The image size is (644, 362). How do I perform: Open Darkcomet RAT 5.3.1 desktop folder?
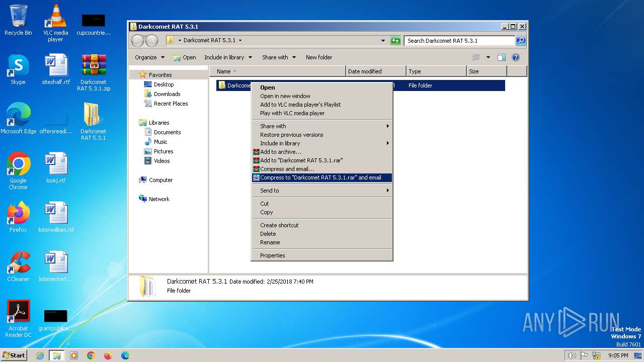(x=93, y=122)
